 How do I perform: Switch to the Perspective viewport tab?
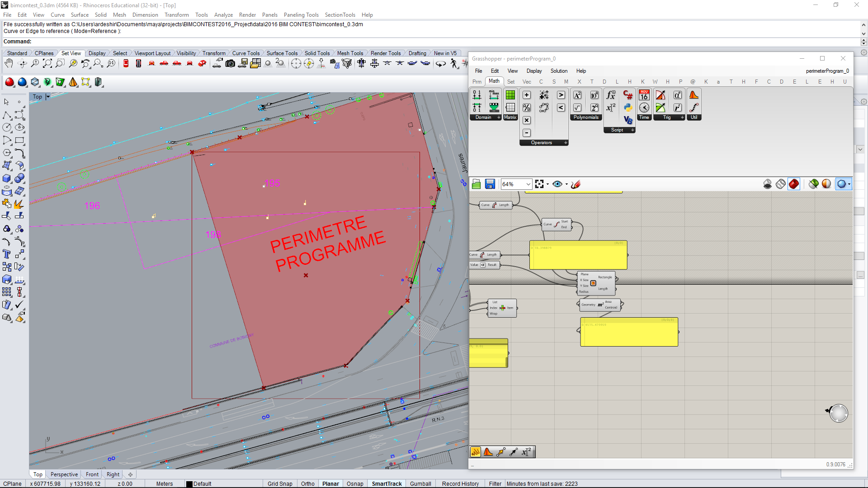[x=64, y=474]
